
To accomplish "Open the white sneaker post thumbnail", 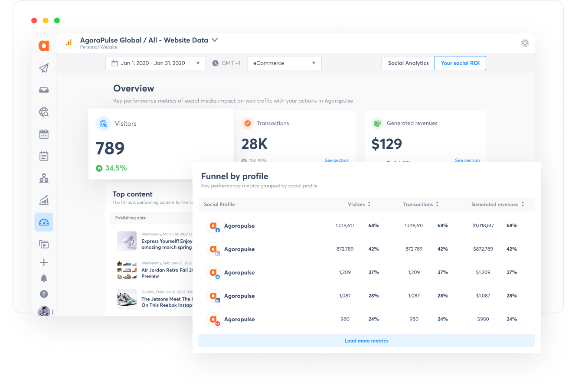I will [x=127, y=241].
